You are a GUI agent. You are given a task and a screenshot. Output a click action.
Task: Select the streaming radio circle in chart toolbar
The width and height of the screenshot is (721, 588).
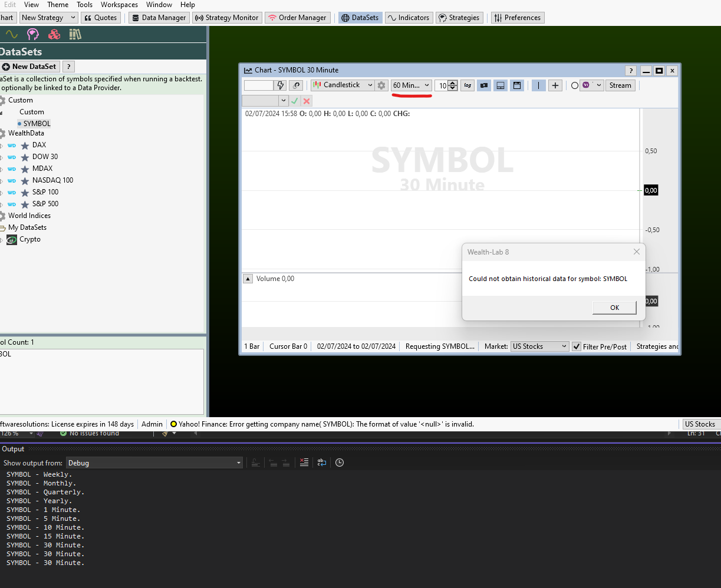pyautogui.click(x=575, y=85)
